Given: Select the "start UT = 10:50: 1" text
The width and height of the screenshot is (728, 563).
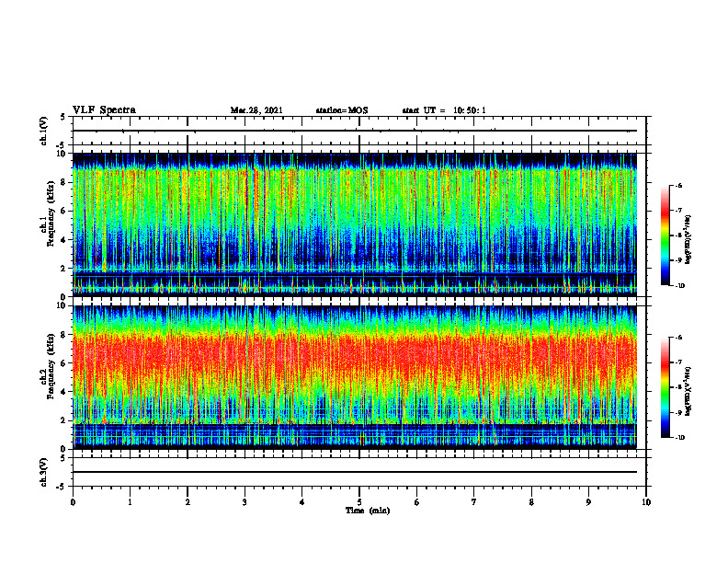Looking at the screenshot, I should pyautogui.click(x=444, y=110).
